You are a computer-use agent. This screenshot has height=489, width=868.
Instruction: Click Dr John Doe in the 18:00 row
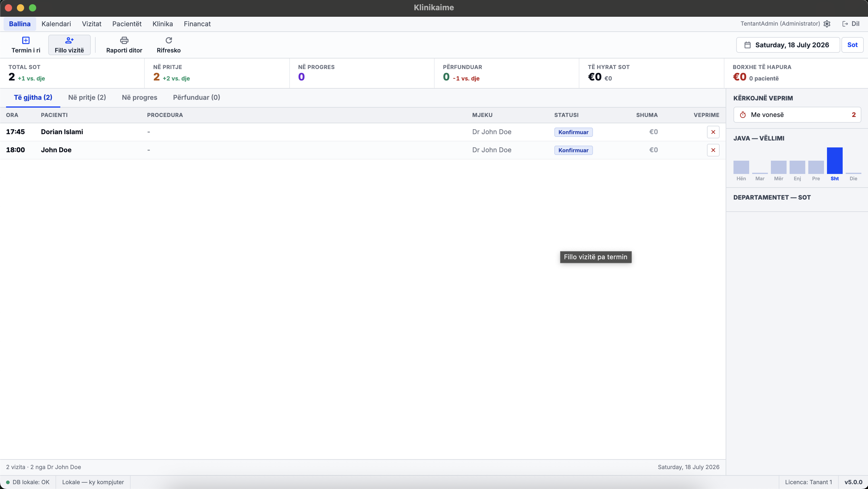coord(492,150)
